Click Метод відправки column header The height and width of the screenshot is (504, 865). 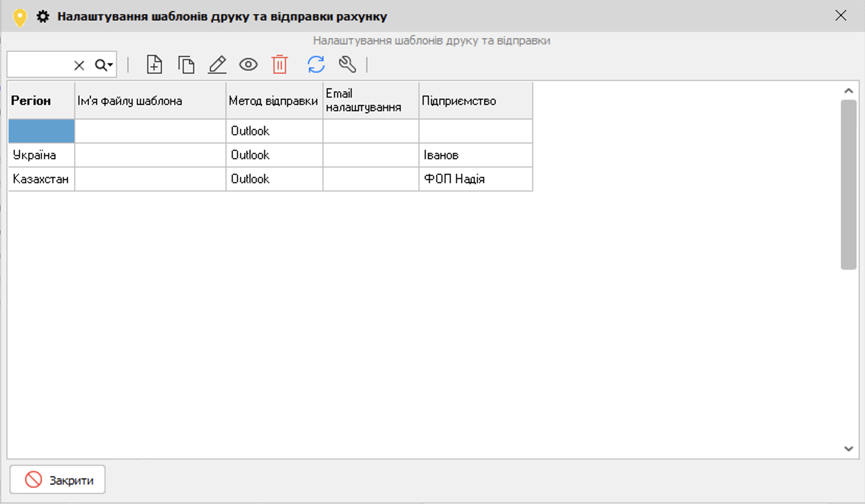[x=274, y=101]
